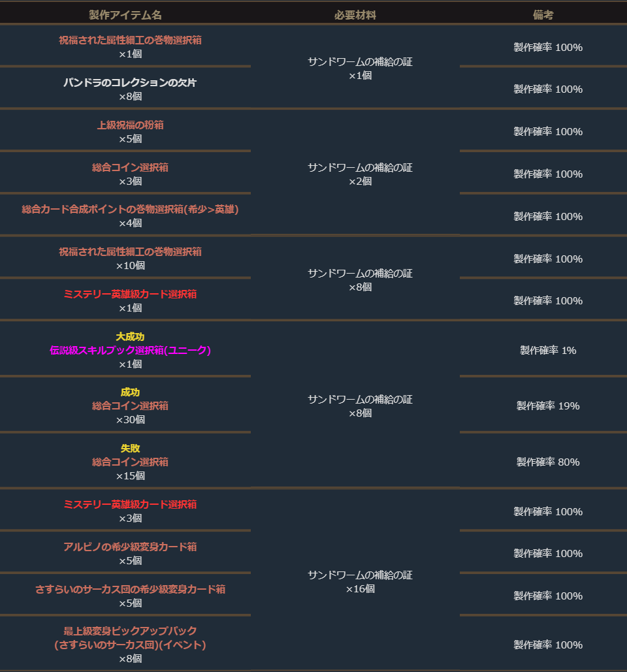
Task: Click the 製作アイテム名 column header
Action: coord(125,15)
